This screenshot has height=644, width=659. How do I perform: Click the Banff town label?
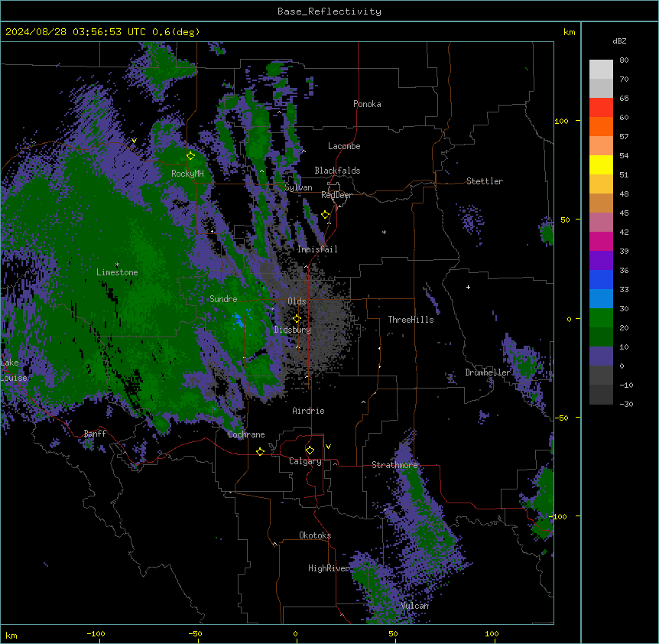coord(95,434)
